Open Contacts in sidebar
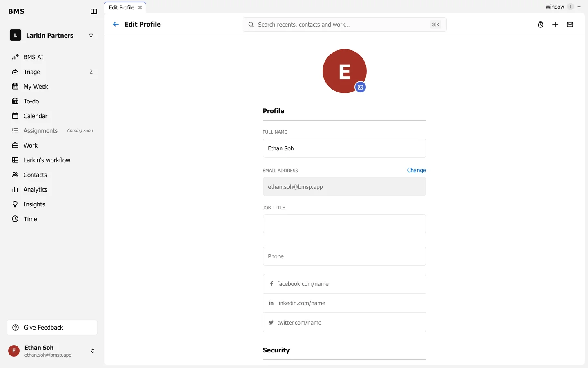Viewport: 588px width, 368px height. (x=52, y=175)
